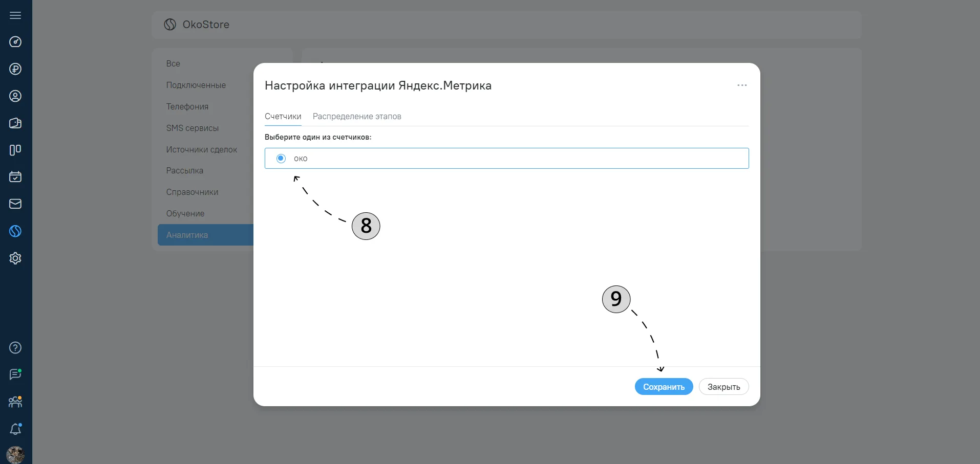Viewport: 980px width, 464px height.
Task: Open the documents edit icon in sidebar
Action: pyautogui.click(x=15, y=123)
